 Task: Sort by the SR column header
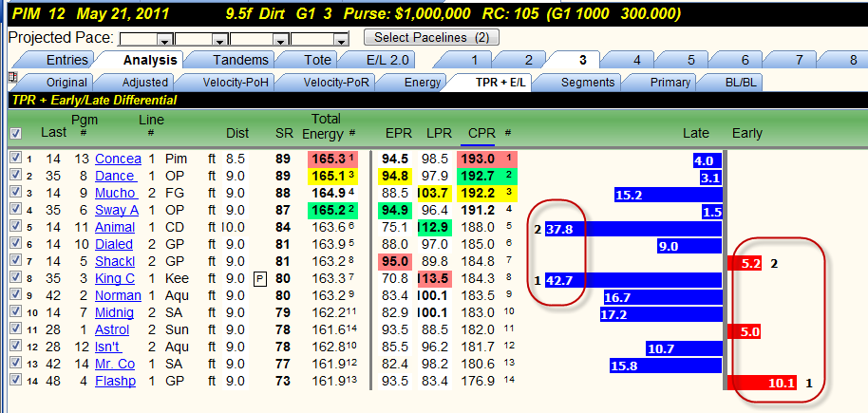click(284, 133)
